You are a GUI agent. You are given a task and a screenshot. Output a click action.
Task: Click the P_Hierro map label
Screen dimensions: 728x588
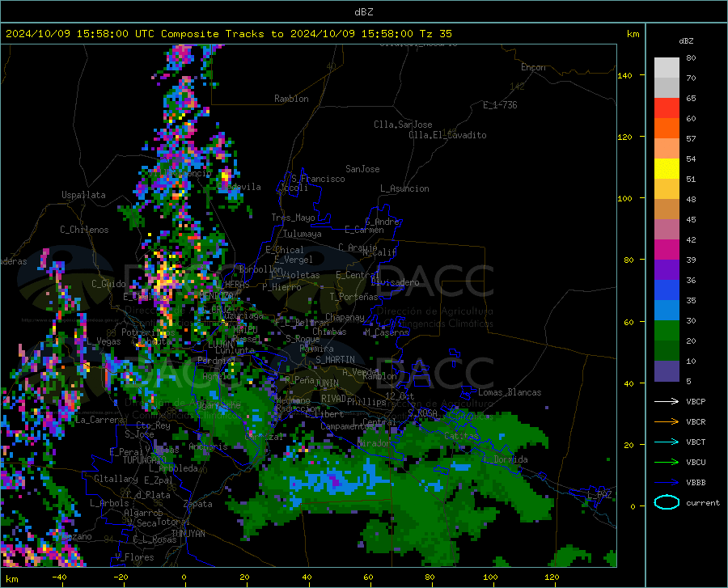tap(281, 287)
